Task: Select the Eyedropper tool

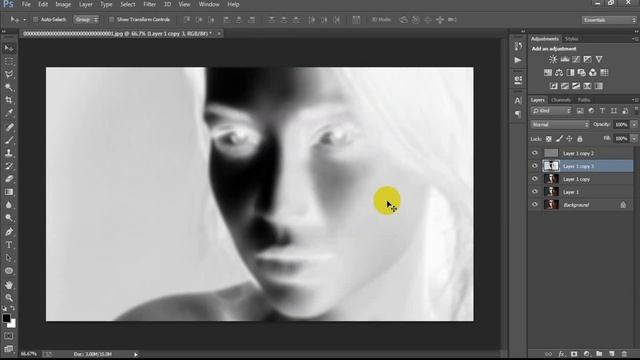Action: point(9,113)
